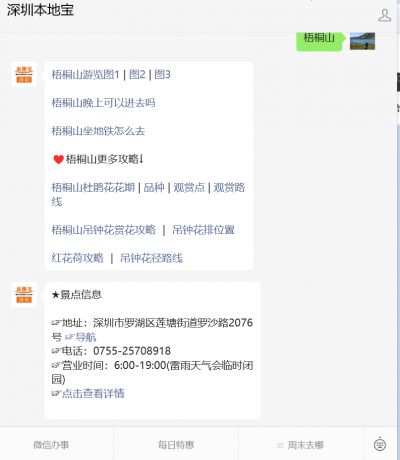Open the 梧桐山 mountain photo thumbnail
400x460 pixels.
362,41
